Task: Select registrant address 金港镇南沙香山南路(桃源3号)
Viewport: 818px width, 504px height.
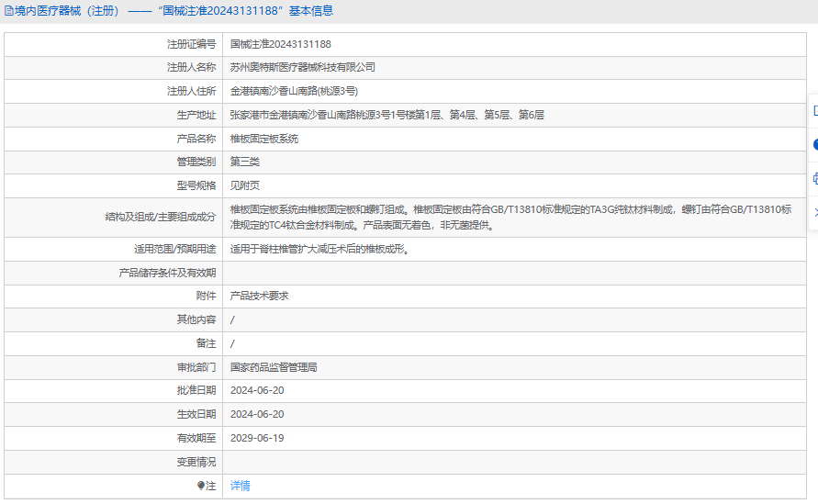Action: tap(294, 91)
